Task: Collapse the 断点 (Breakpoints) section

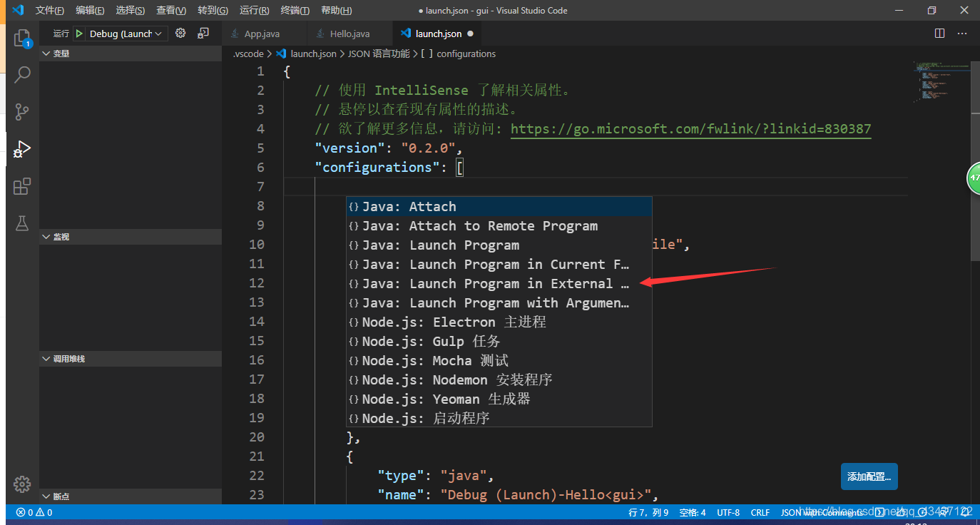Action: (132, 496)
